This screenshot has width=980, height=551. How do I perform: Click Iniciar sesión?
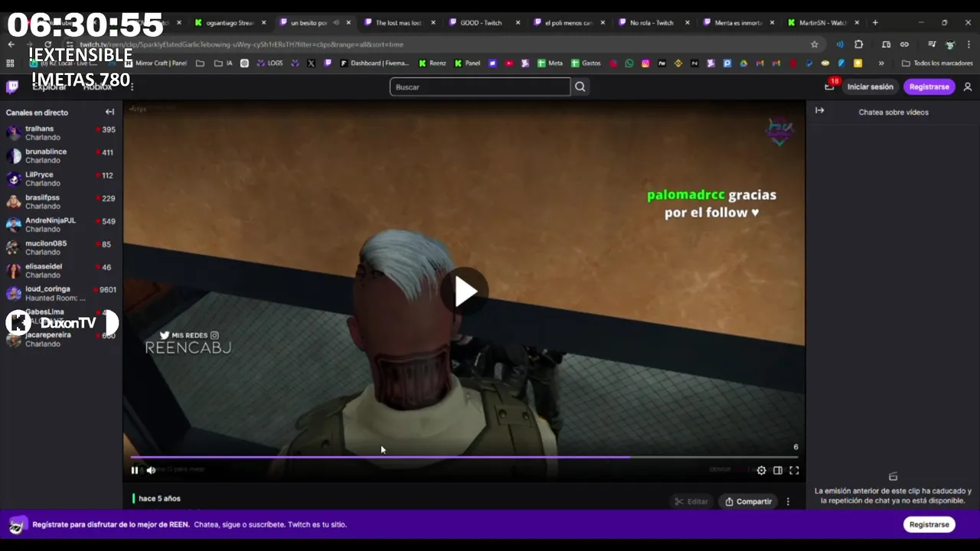[870, 86]
